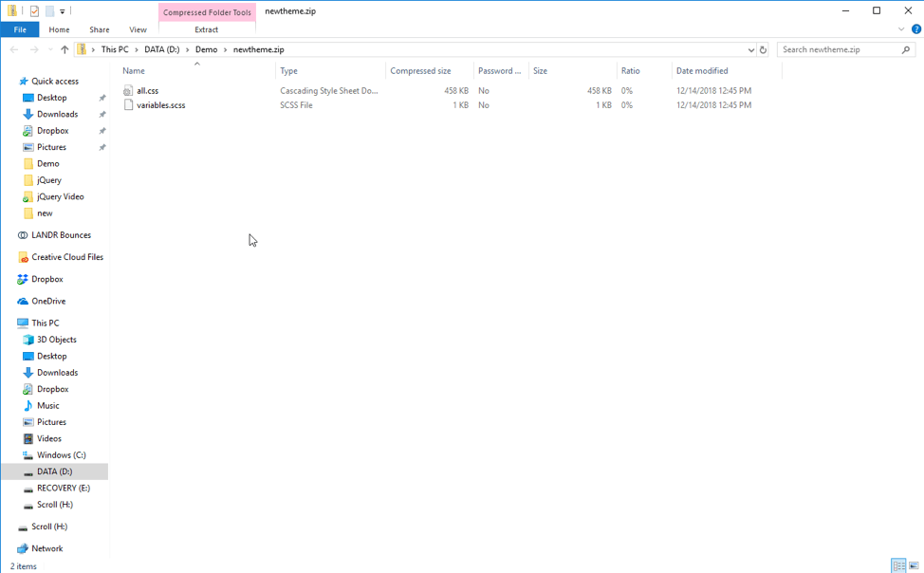Viewport: 924px width, 573px height.
Task: Click Properties quick access toolbar icon
Action: [x=34, y=11]
